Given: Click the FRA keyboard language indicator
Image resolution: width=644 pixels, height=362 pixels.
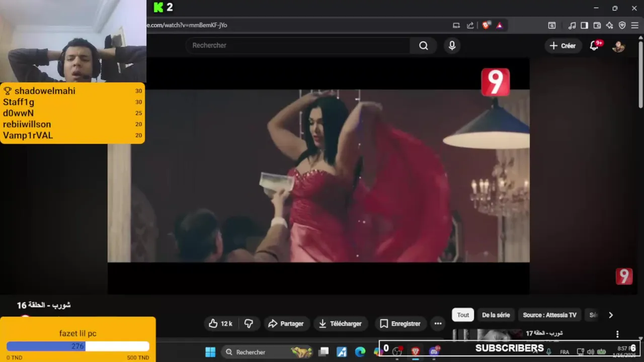Looking at the screenshot, I should tap(565, 352).
